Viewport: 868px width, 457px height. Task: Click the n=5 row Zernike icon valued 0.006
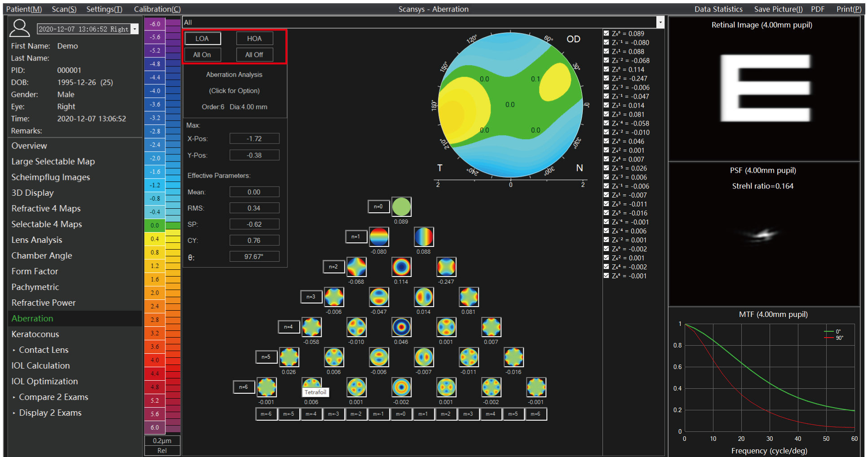click(334, 357)
